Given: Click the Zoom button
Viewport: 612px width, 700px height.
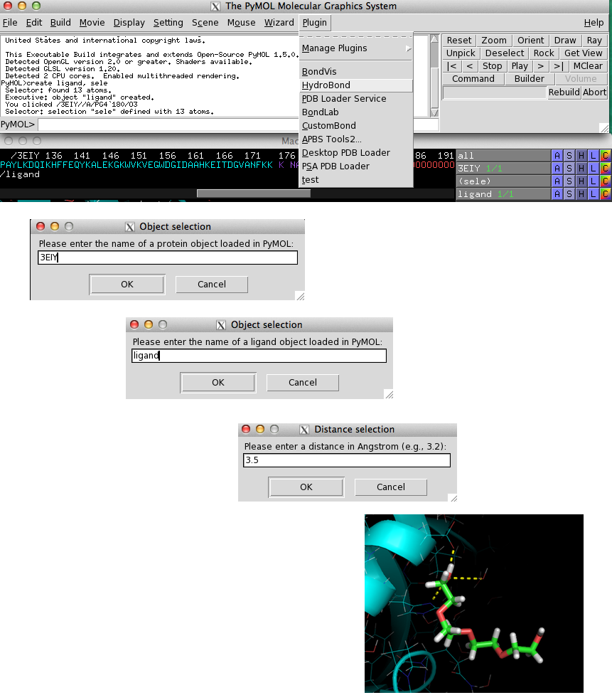Looking at the screenshot, I should (x=494, y=40).
